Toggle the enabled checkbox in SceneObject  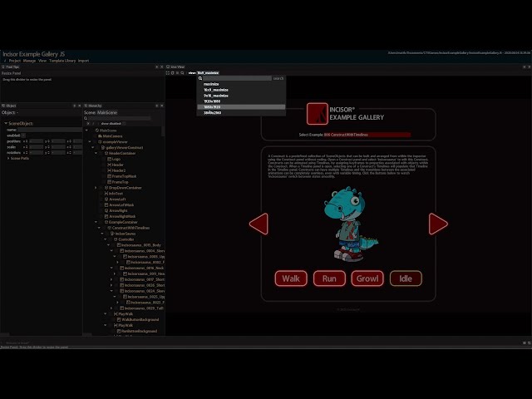tap(23, 135)
